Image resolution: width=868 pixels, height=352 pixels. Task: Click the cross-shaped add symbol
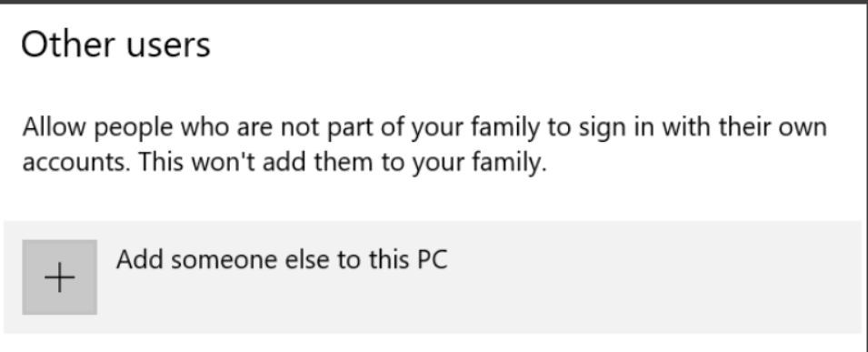click(59, 277)
